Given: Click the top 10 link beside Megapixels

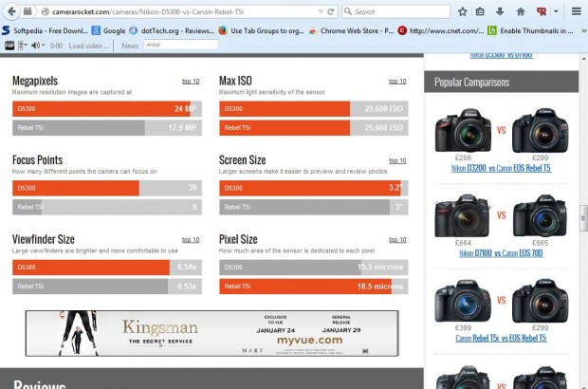Looking at the screenshot, I should pyautogui.click(x=191, y=82).
